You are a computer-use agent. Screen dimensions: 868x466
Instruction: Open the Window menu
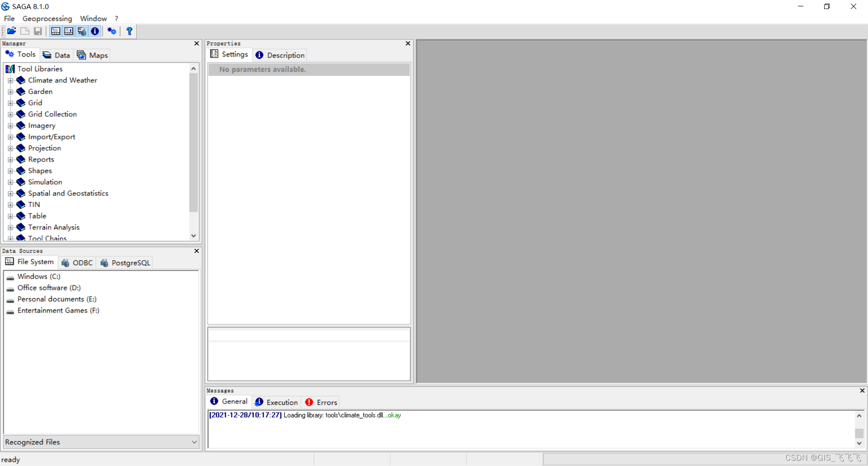[93, 19]
